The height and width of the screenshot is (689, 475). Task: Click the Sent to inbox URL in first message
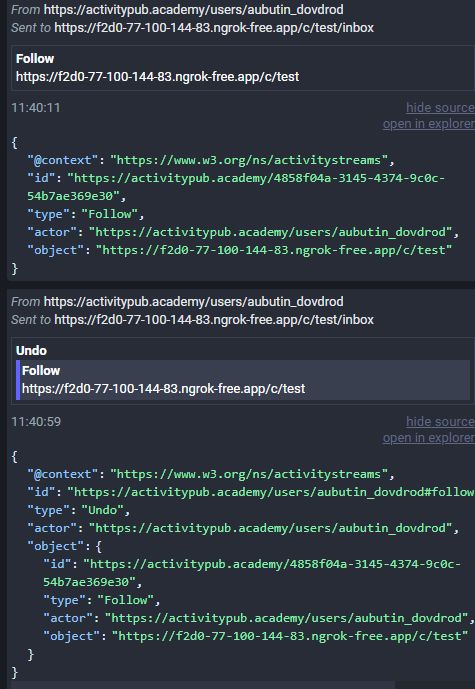pos(214,28)
